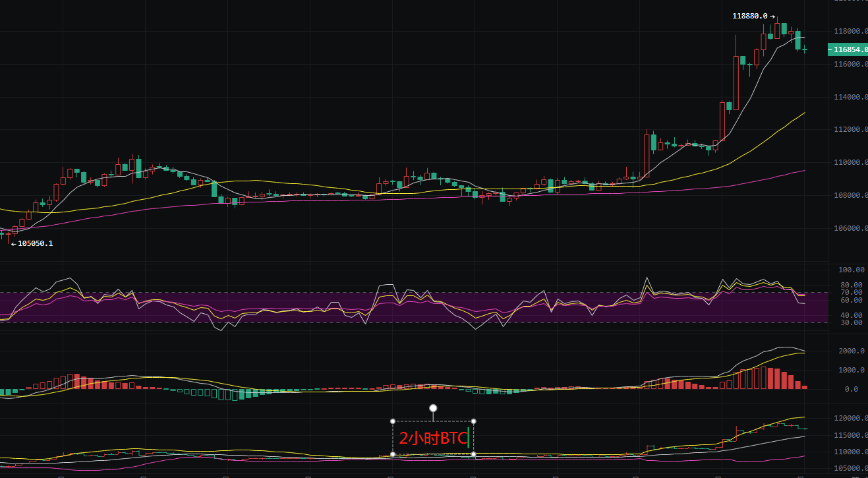Click the right end of the yellow moving average

coord(804,113)
